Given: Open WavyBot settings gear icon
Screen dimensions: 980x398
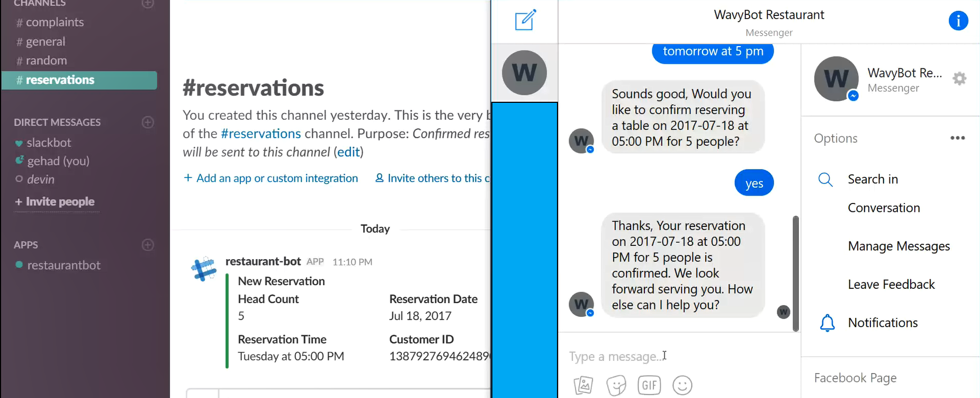Looking at the screenshot, I should click(x=959, y=79).
